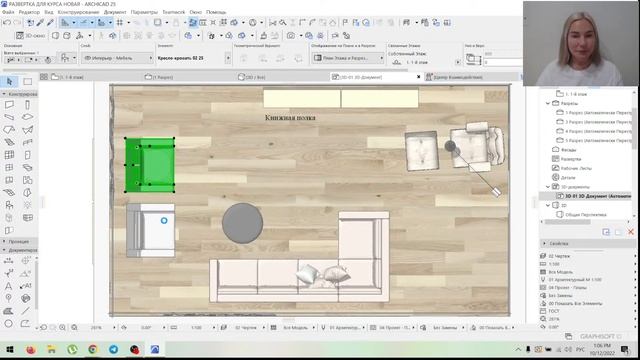
Task: Select the Line tool
Action: 25,311
